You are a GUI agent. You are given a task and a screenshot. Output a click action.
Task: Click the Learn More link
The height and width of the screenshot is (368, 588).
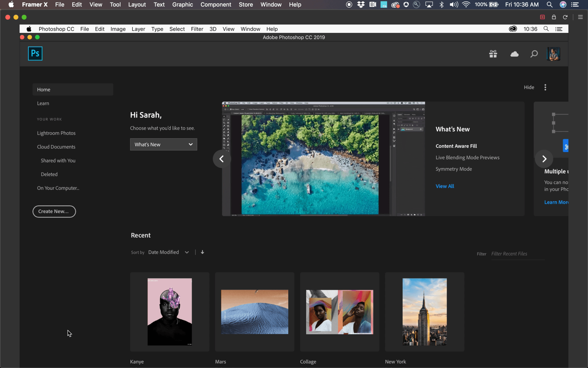point(556,202)
